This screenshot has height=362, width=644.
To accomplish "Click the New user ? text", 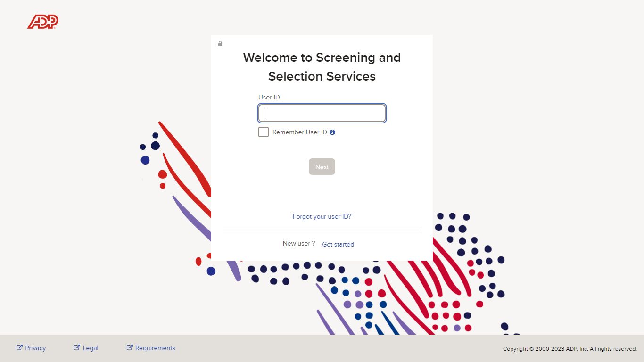I will pyautogui.click(x=299, y=244).
